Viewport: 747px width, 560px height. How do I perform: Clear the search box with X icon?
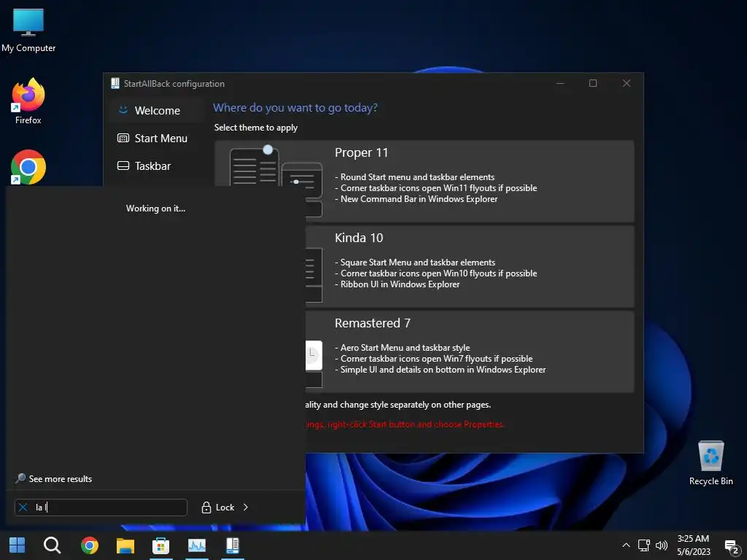pyautogui.click(x=23, y=507)
